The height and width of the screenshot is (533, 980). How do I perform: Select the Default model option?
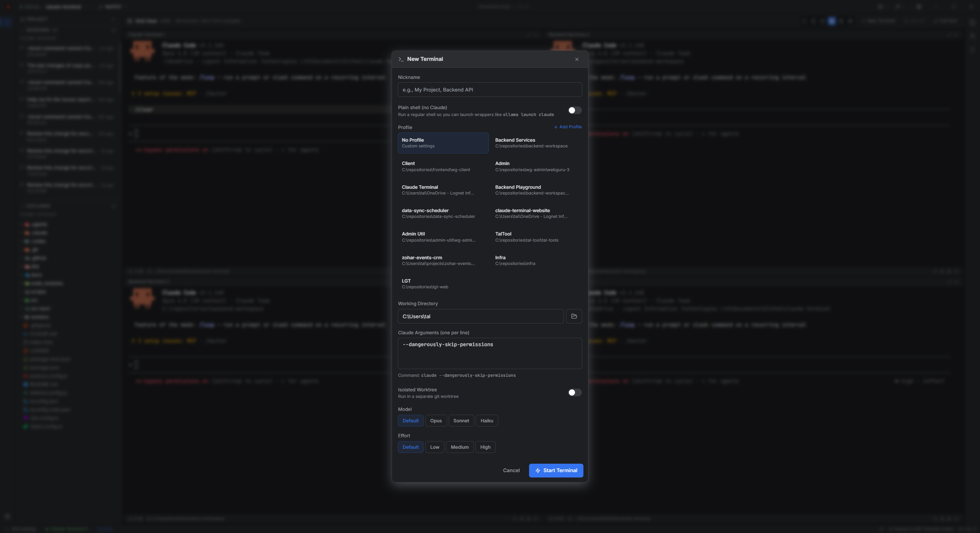pyautogui.click(x=410, y=420)
